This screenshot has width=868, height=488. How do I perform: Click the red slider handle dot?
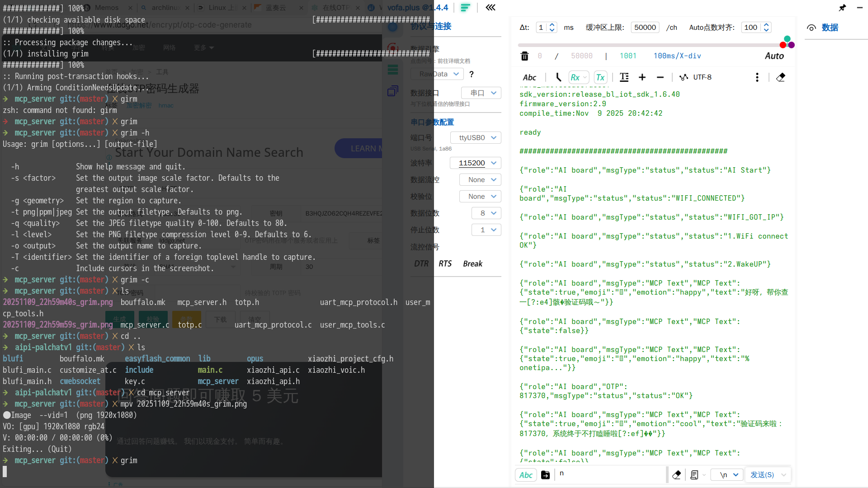783,45
